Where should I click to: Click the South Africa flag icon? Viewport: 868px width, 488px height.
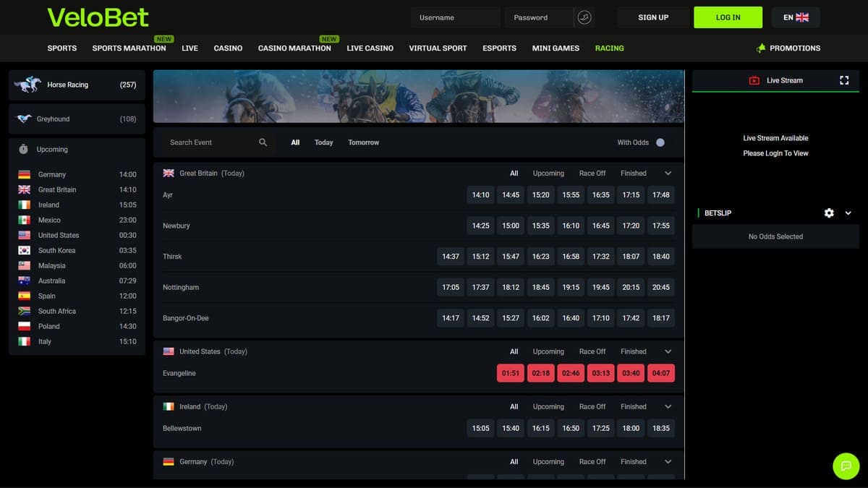coord(25,311)
